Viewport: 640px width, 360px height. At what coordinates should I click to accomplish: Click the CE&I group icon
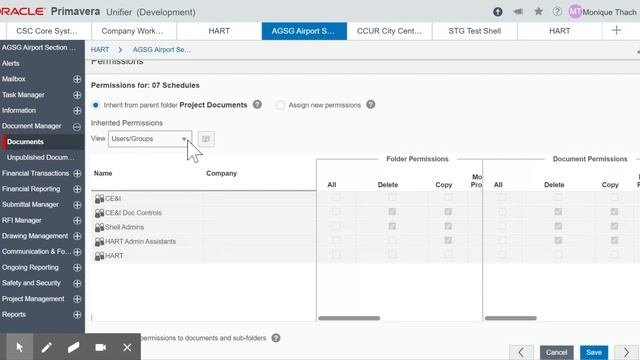(x=99, y=199)
